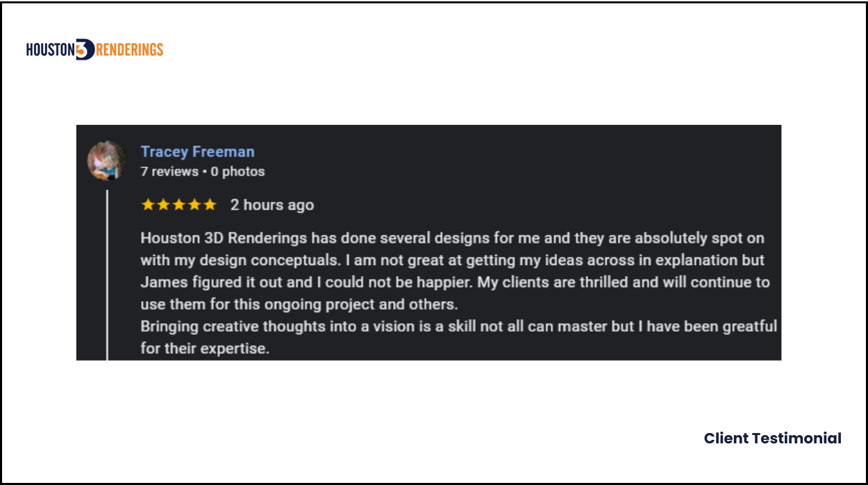Click the "7 reviews" count text
Viewport: 868px width, 485px height.
[x=169, y=171]
